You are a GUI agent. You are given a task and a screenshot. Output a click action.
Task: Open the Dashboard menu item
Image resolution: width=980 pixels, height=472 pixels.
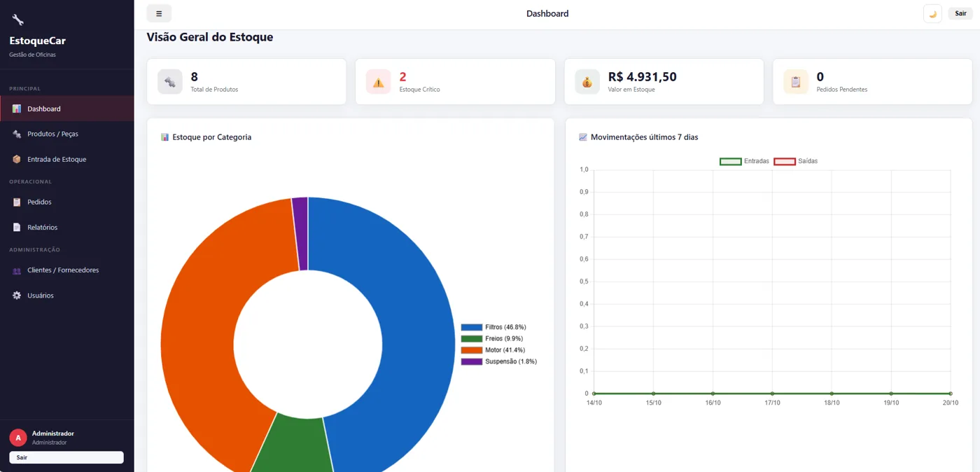[66, 109]
